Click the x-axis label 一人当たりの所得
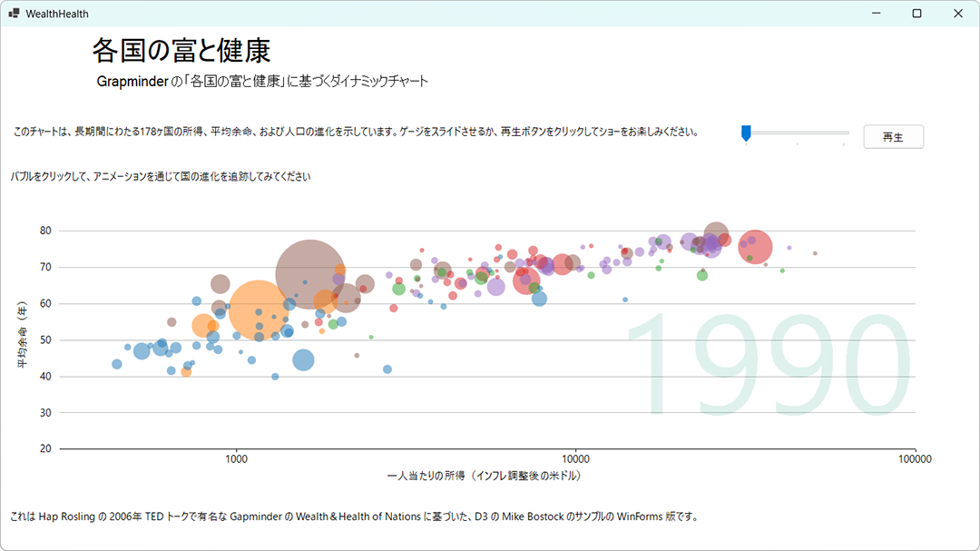Screen dimensions: 980x551 click(485, 476)
